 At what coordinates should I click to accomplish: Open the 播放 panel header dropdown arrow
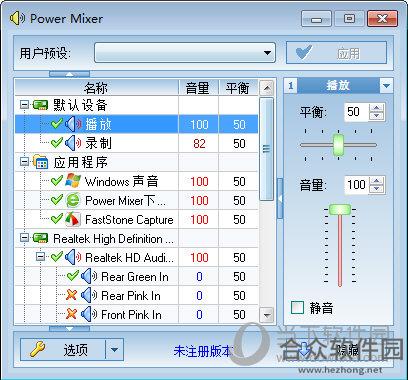point(386,86)
